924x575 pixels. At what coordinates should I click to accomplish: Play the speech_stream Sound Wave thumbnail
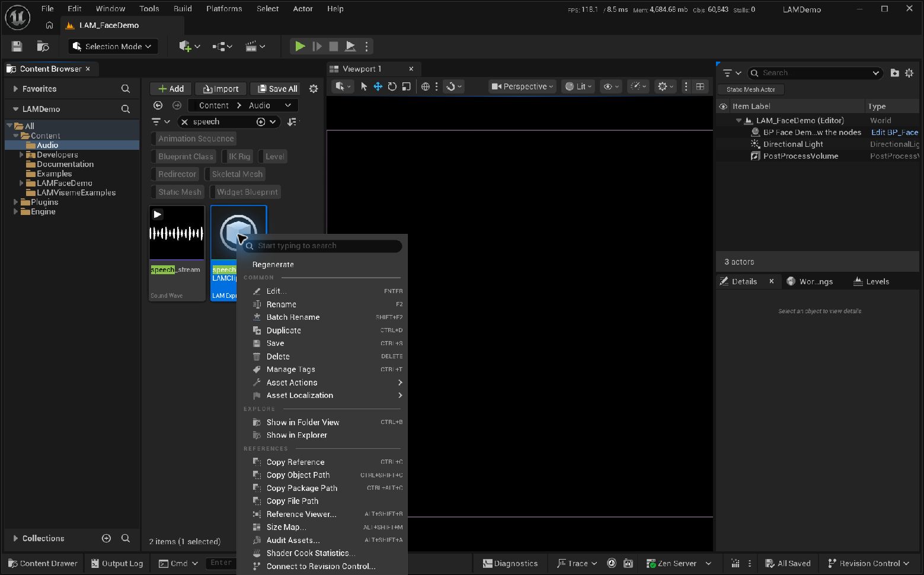point(158,214)
